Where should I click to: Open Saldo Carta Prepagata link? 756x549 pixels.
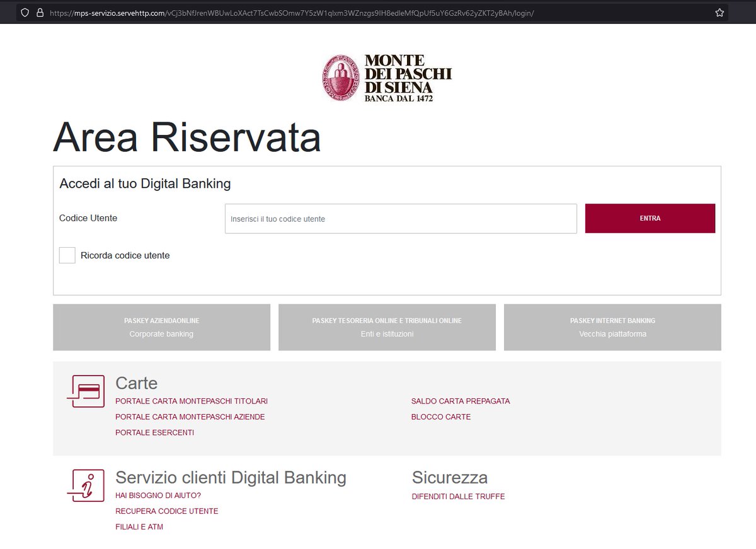pyautogui.click(x=461, y=402)
